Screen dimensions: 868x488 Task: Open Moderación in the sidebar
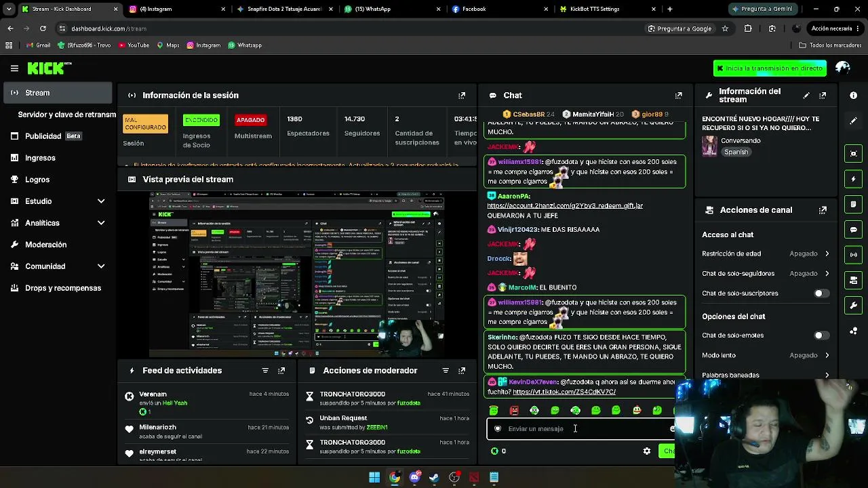click(58, 245)
